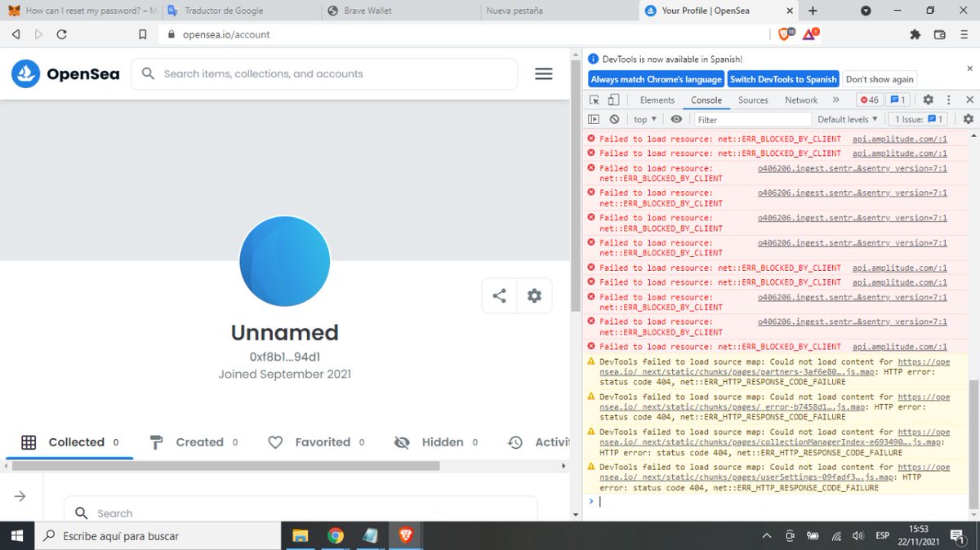Show more DevTools tabs chevron
This screenshot has height=550, width=980.
tap(835, 100)
